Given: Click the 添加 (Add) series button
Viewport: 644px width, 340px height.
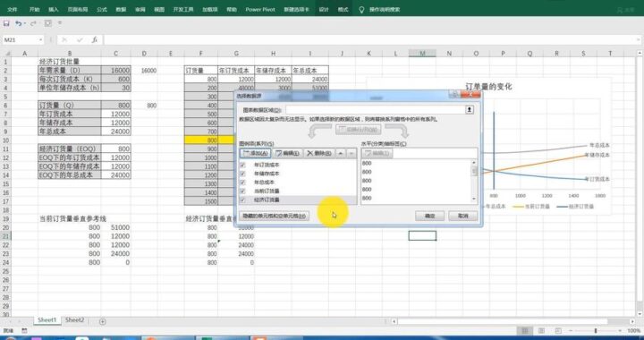Looking at the screenshot, I should [256, 153].
